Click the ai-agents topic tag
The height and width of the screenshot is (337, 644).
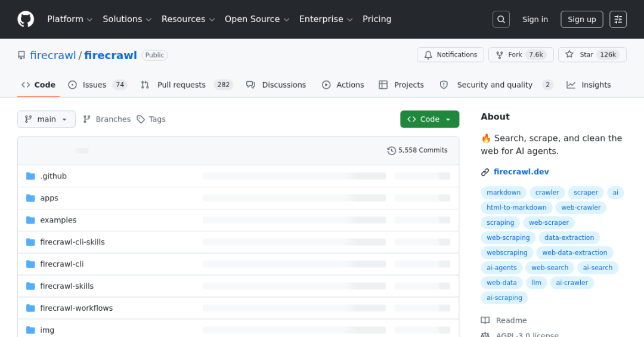[501, 268]
